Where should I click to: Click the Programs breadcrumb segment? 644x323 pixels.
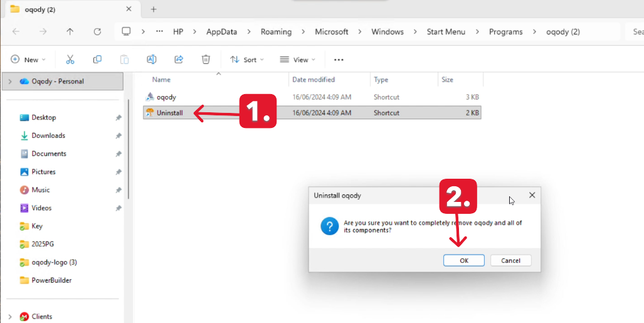point(505,31)
